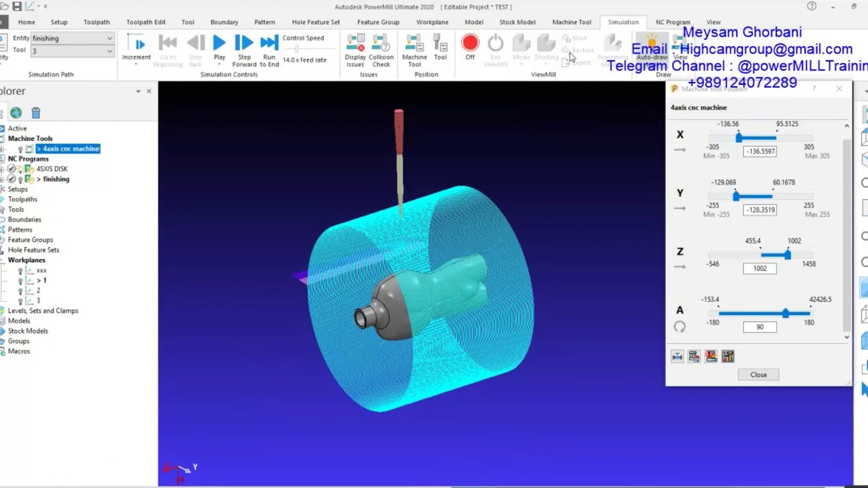Click the X axis arrow icon

(679, 150)
